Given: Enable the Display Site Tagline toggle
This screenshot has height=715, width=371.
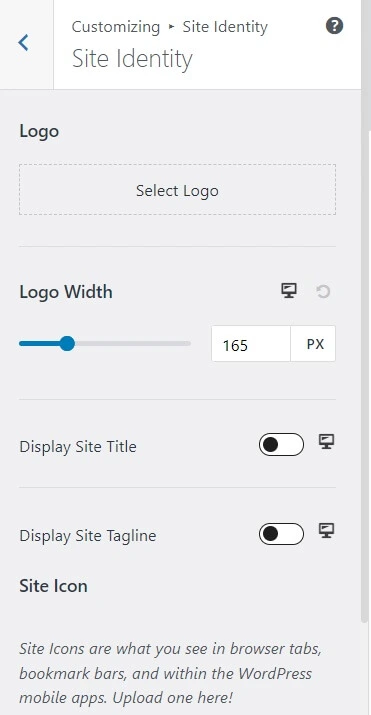Looking at the screenshot, I should pos(281,534).
